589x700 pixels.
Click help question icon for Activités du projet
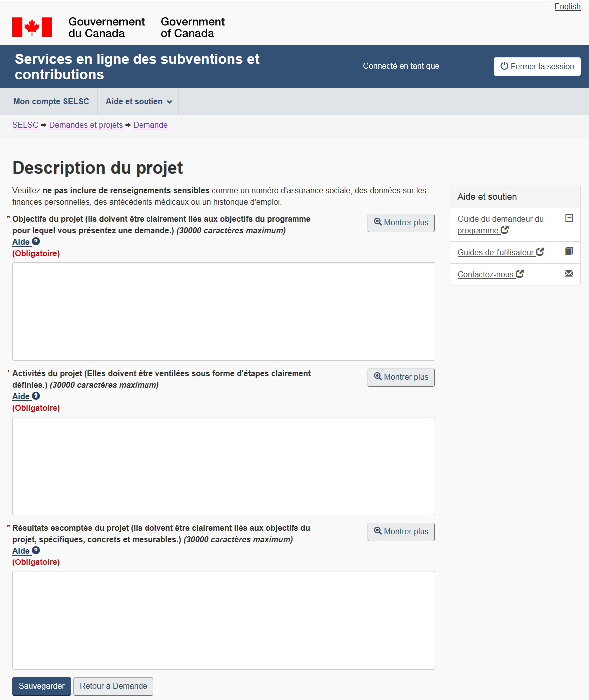pyautogui.click(x=36, y=396)
